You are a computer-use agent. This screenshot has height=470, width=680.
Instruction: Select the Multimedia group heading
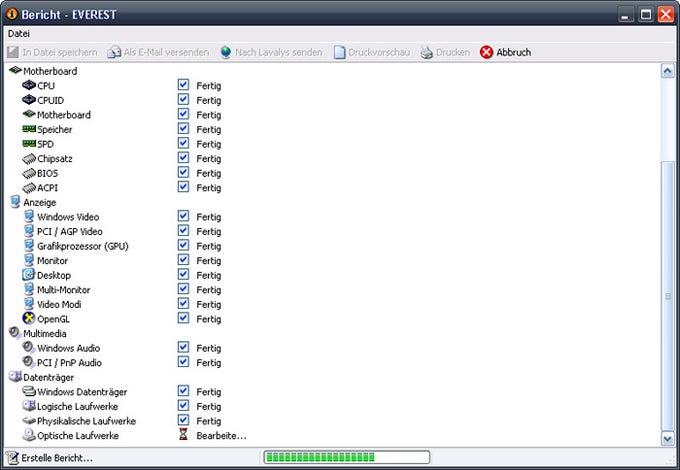[x=45, y=333]
